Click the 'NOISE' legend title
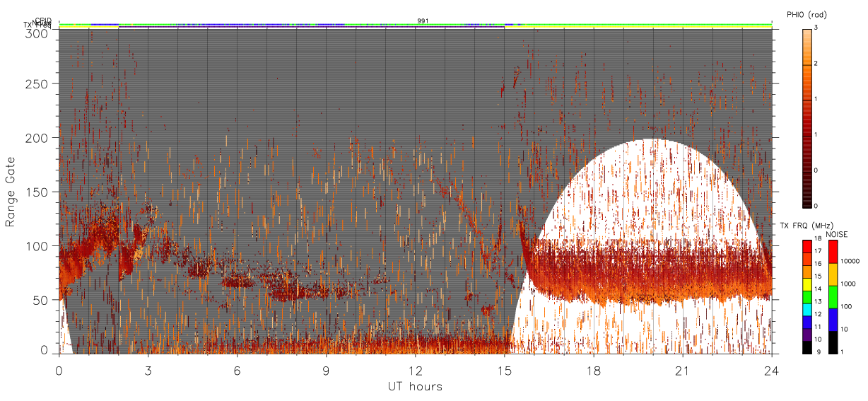The width and height of the screenshot is (868, 401). [x=837, y=234]
